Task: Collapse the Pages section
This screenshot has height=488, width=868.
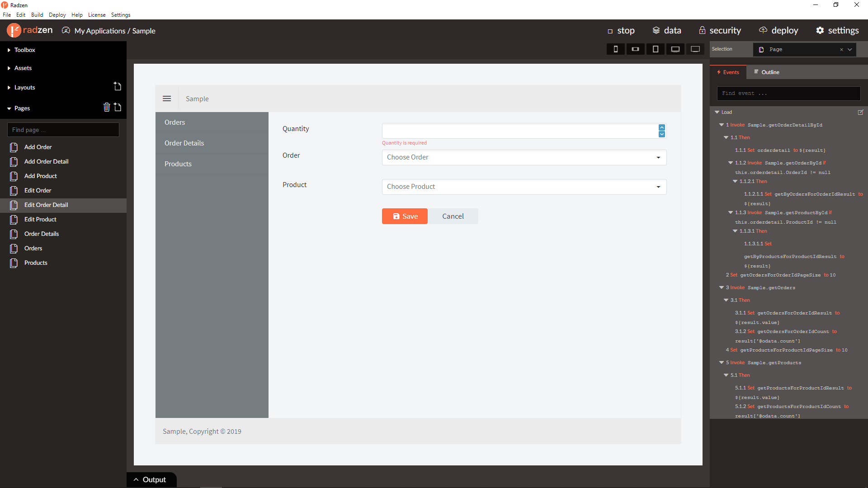Action: 22,108
